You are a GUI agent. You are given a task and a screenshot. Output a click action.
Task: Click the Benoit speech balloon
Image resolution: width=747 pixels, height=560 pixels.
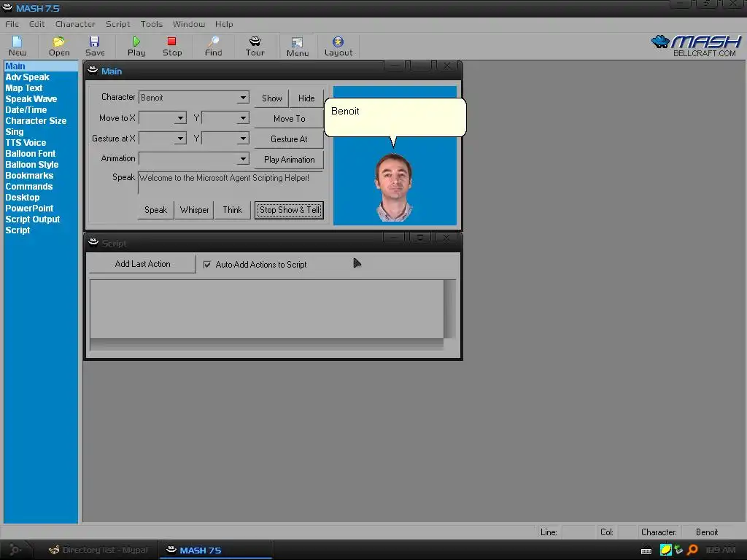click(395, 117)
